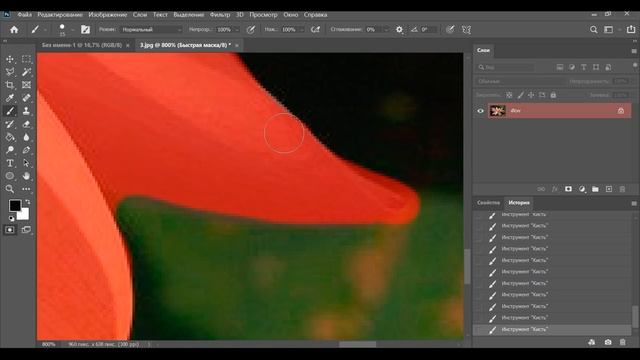Viewport: 640px width, 360px height.
Task: Select the Ellipse shape tool
Action: click(x=10, y=176)
